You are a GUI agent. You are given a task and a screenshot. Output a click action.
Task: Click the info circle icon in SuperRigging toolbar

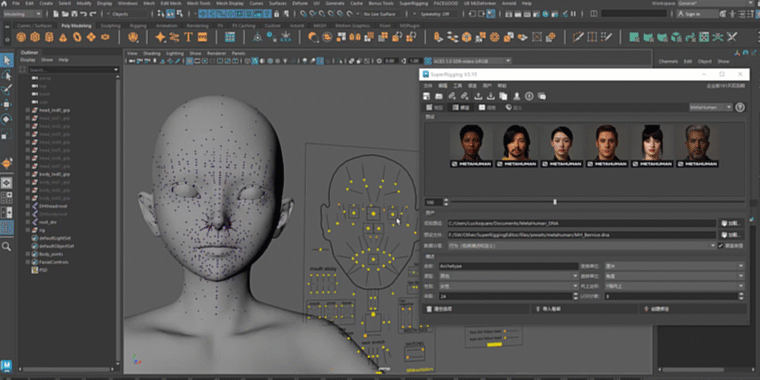(529, 96)
